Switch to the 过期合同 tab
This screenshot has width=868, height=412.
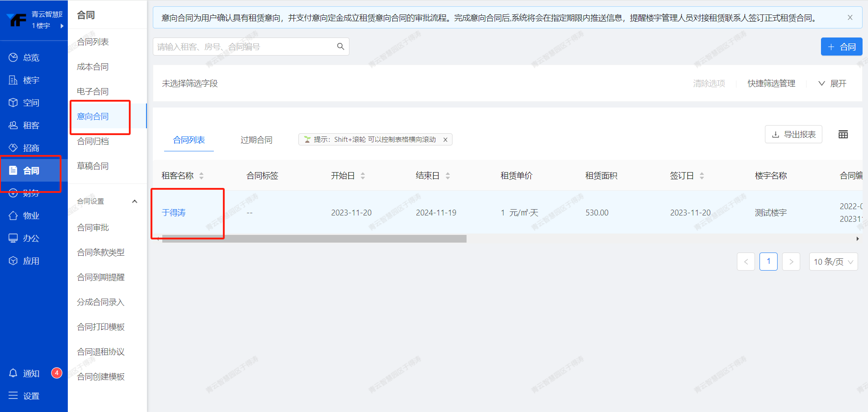pyautogui.click(x=256, y=140)
